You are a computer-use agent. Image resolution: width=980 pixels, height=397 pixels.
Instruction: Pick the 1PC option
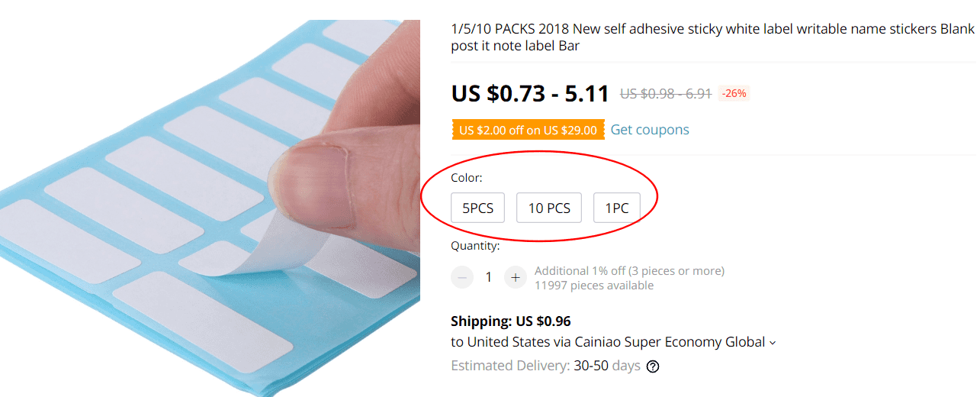coord(616,208)
